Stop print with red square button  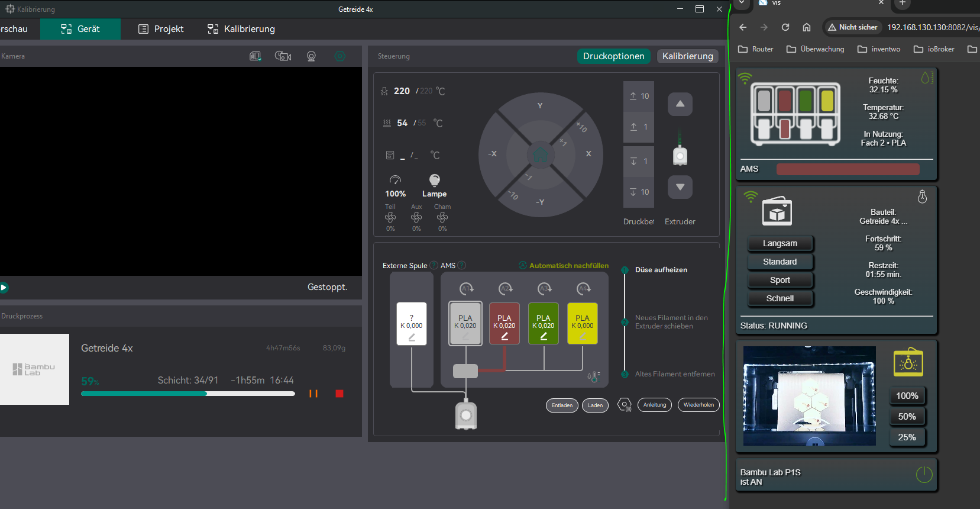(x=339, y=394)
